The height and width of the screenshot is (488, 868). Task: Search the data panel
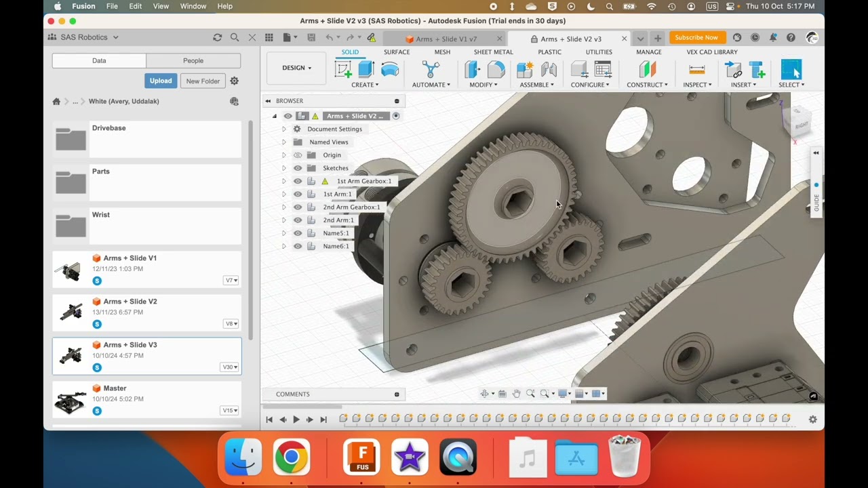(235, 37)
